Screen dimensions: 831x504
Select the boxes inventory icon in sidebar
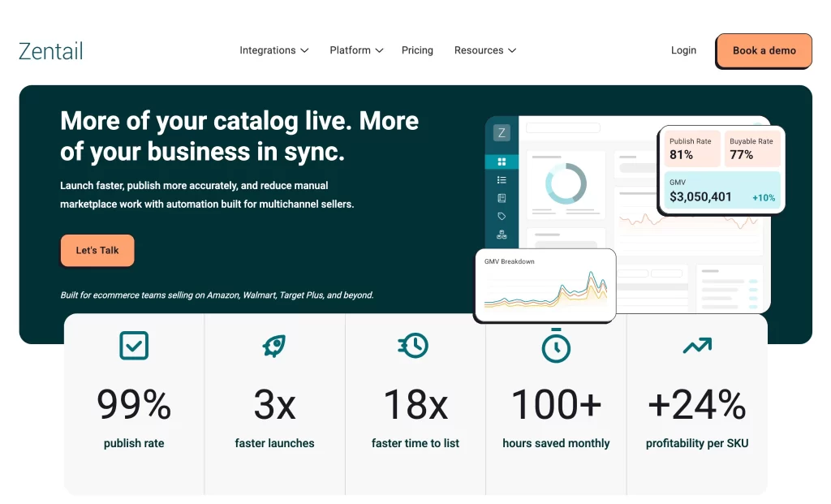point(502,235)
